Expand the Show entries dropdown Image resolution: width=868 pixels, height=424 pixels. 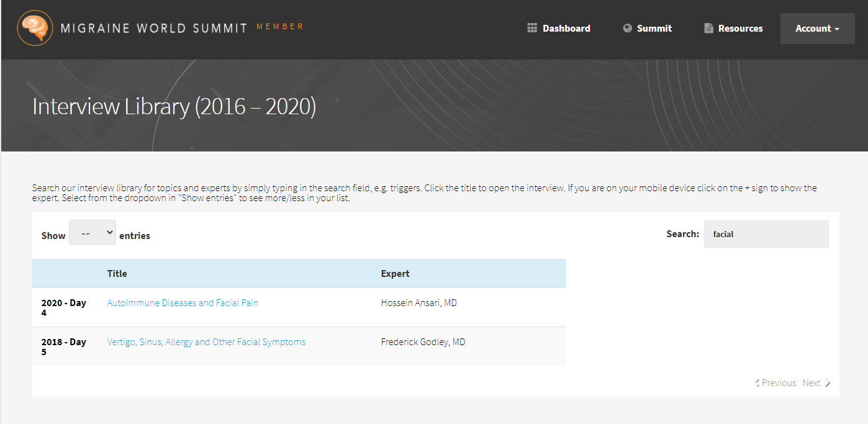pyautogui.click(x=93, y=232)
